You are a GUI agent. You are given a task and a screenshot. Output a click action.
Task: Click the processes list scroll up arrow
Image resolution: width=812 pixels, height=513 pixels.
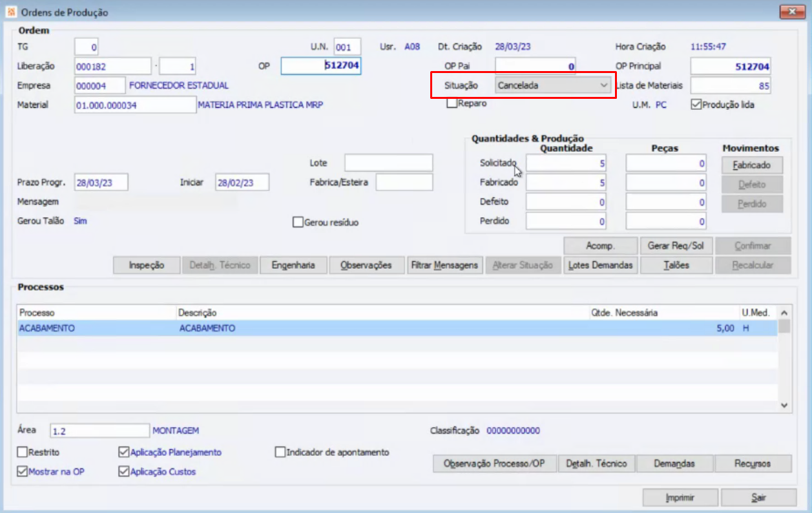point(784,312)
